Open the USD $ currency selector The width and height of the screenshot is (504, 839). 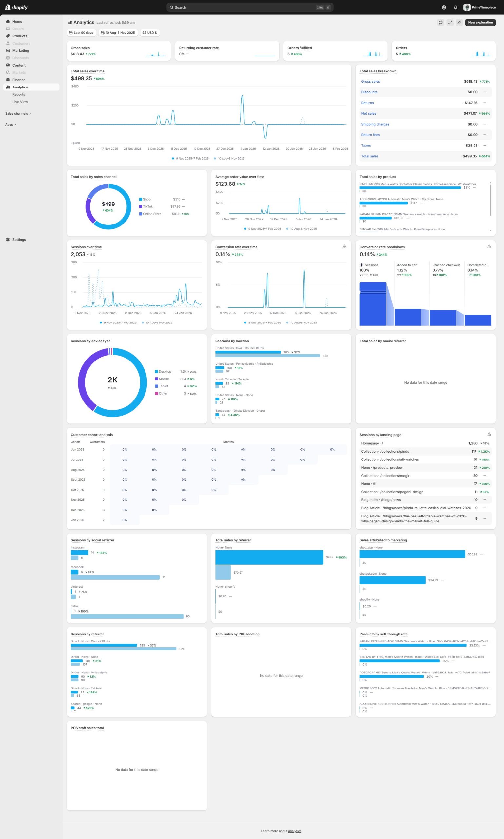pyautogui.click(x=149, y=33)
